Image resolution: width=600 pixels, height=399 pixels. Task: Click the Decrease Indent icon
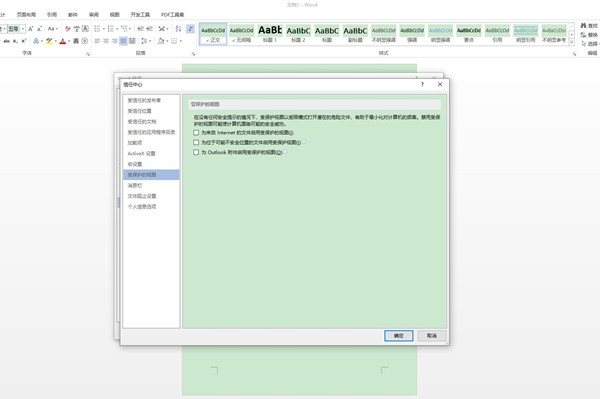(140, 29)
